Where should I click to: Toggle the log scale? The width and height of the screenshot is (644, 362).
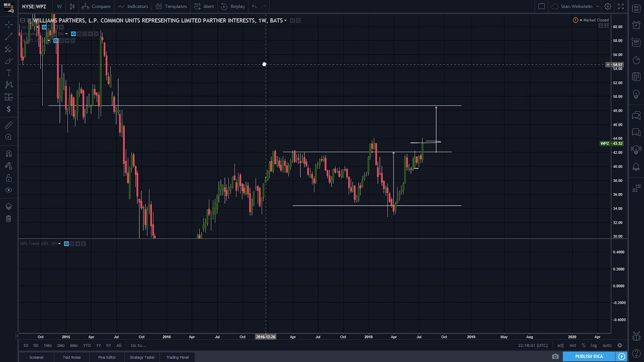click(x=594, y=345)
